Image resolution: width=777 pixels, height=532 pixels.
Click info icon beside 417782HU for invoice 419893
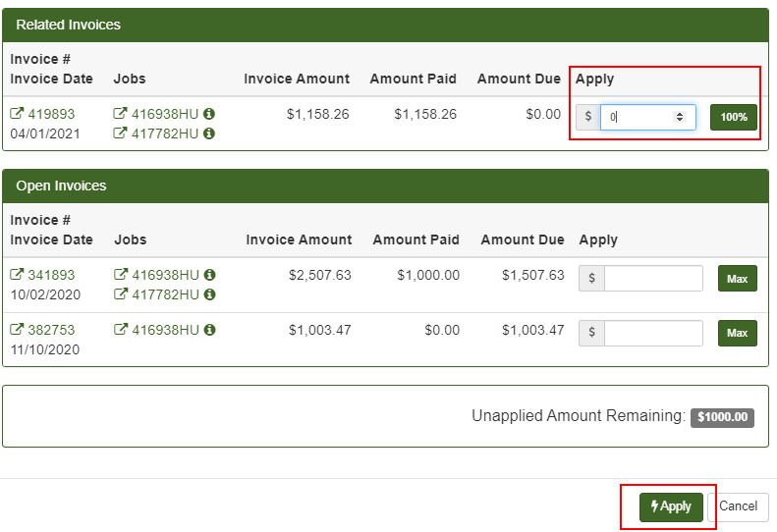click(209, 133)
